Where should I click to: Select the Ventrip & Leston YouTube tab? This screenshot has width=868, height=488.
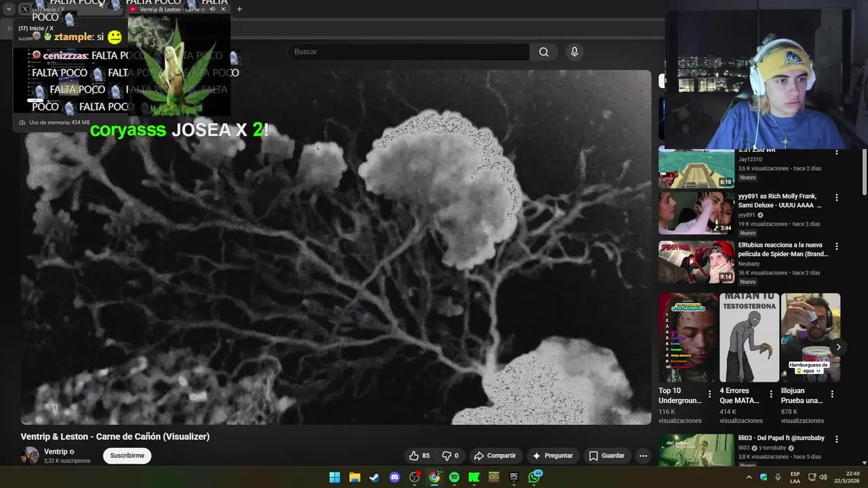178,9
